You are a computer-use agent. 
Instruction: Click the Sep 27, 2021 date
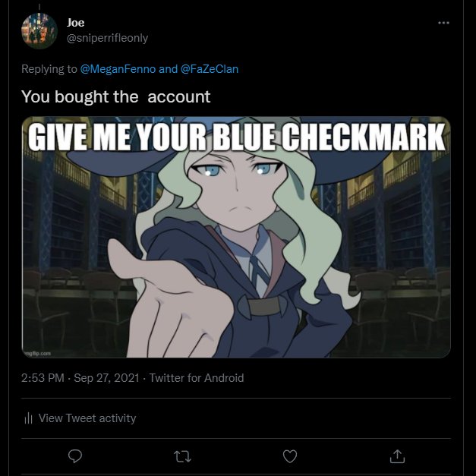coord(106,378)
